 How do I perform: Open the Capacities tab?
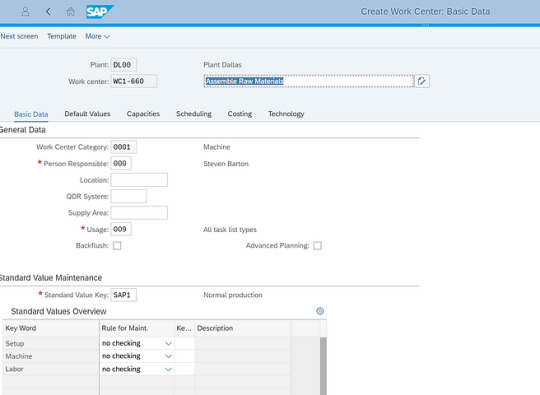(143, 114)
